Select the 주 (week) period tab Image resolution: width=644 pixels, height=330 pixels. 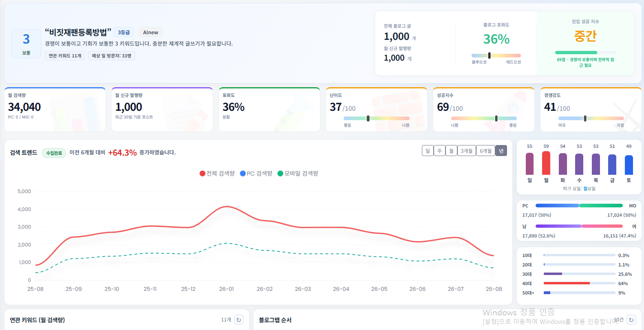[439, 151]
